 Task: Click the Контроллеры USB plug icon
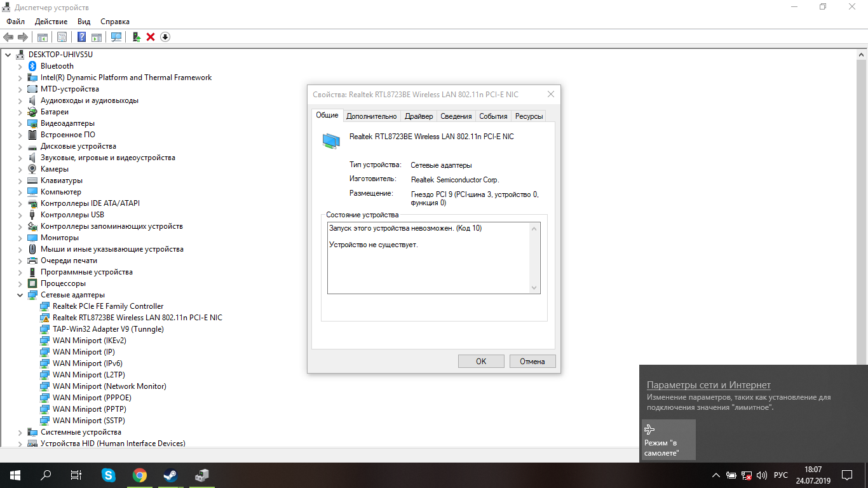[32, 215]
